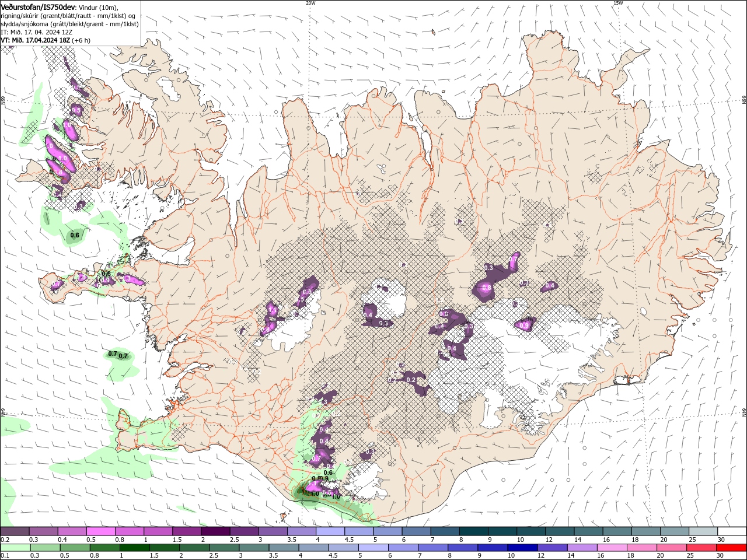Choose the white 30+ swatch, upper scale
The image size is (747, 560).
pos(731,531)
